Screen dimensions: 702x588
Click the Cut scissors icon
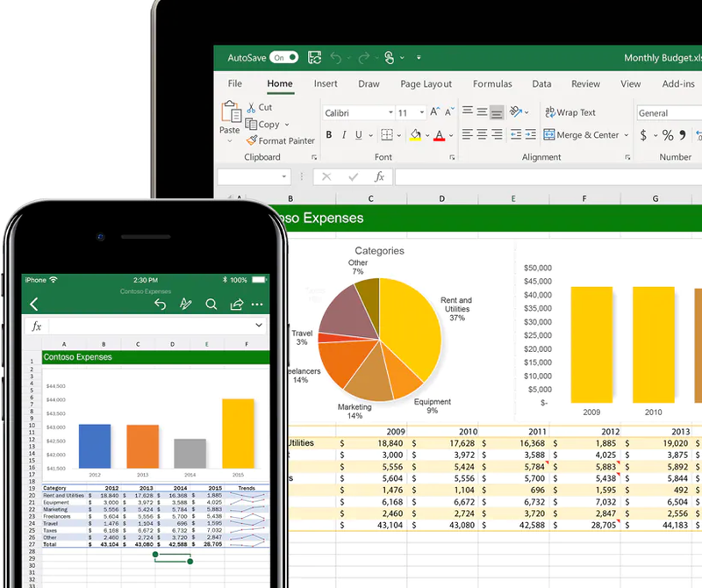pos(252,107)
